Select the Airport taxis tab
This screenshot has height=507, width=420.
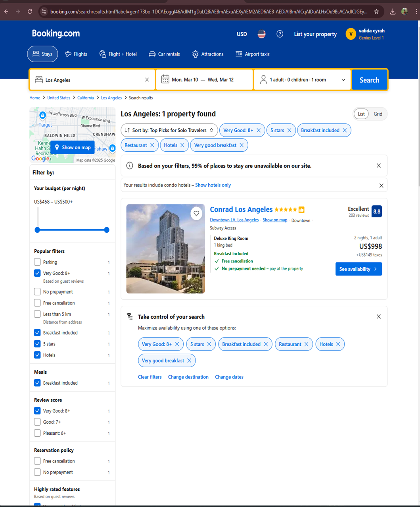click(253, 54)
